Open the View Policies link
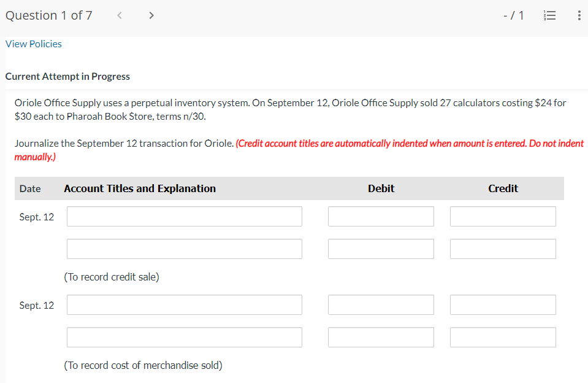The image size is (588, 383). tap(33, 44)
